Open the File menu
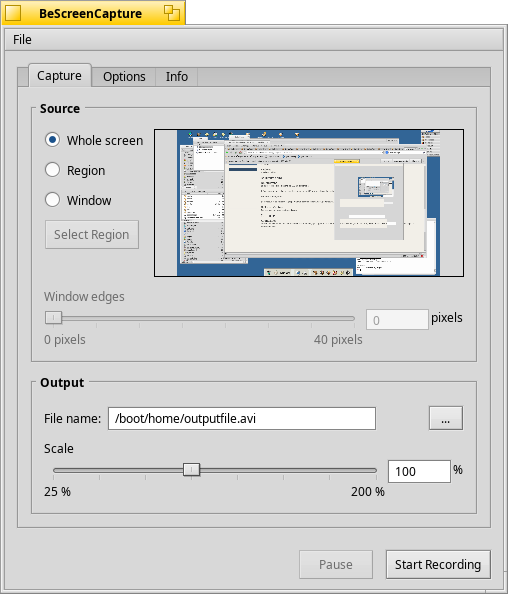 (22, 39)
